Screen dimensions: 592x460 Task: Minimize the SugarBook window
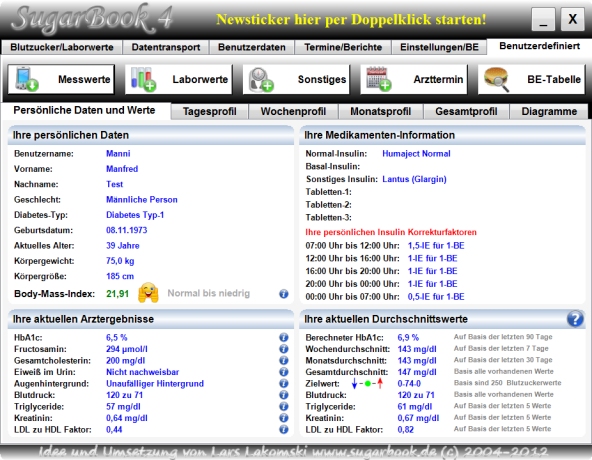[543, 19]
